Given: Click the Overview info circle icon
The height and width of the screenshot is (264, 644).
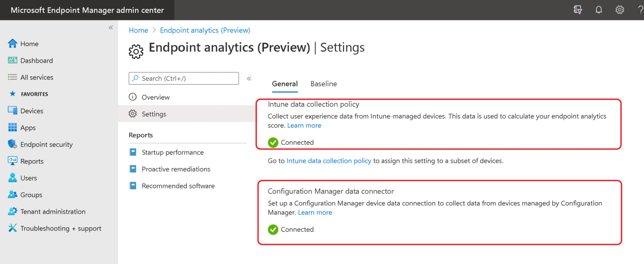Looking at the screenshot, I should (133, 97).
